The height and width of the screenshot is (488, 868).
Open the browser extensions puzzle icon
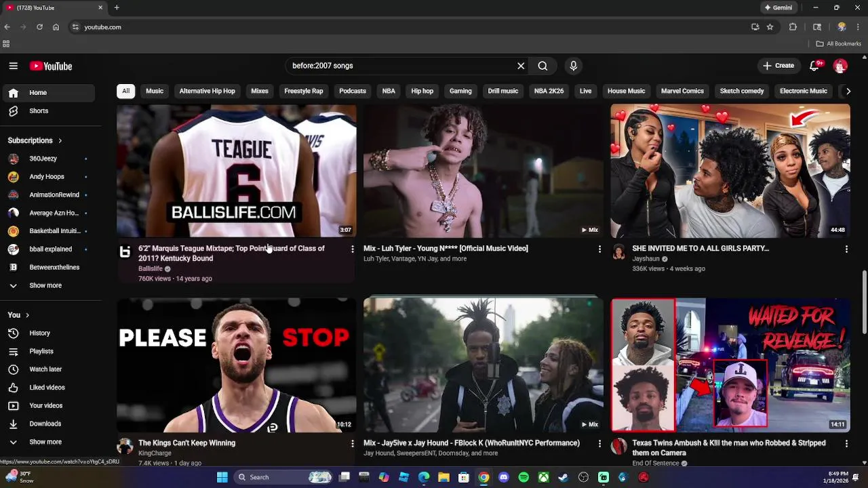[x=793, y=27]
